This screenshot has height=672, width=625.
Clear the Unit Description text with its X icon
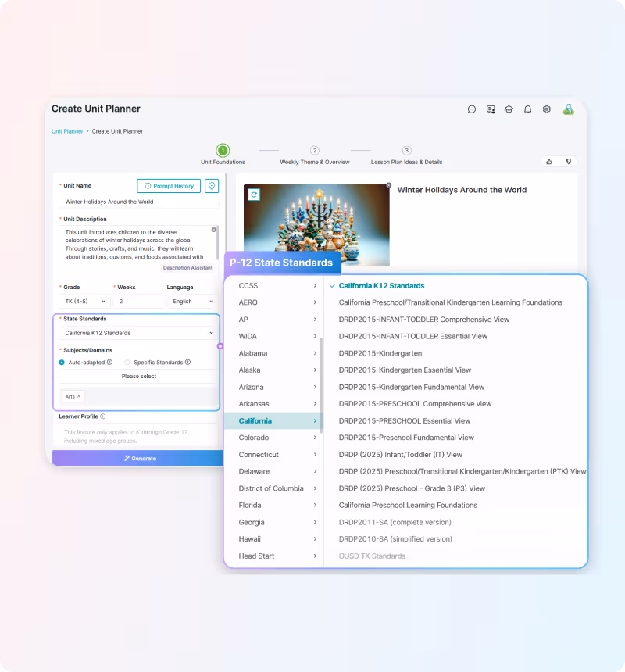pyautogui.click(x=214, y=230)
